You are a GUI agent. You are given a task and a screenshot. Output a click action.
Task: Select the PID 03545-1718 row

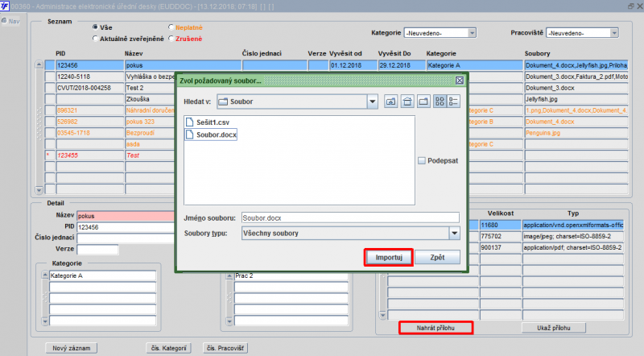tap(90, 133)
